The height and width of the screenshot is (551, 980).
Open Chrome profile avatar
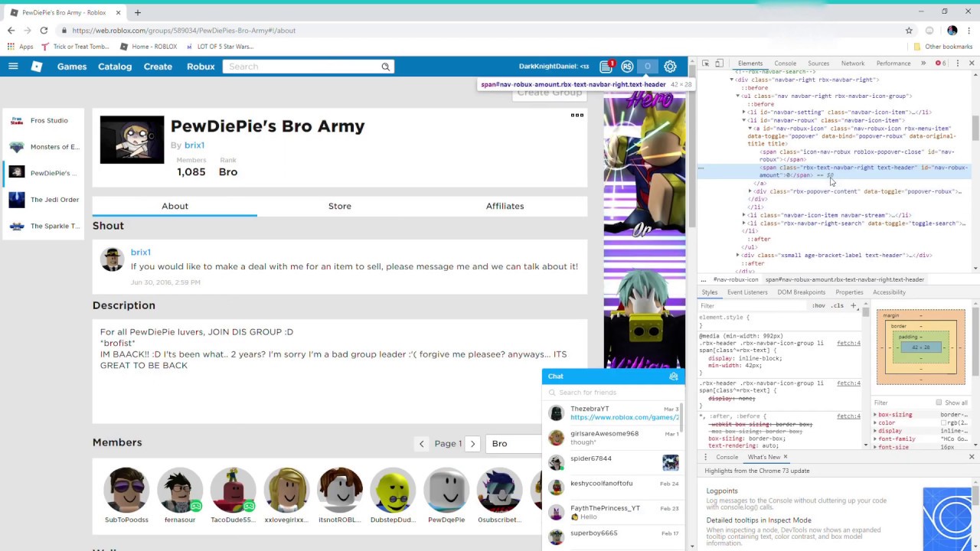(x=952, y=31)
